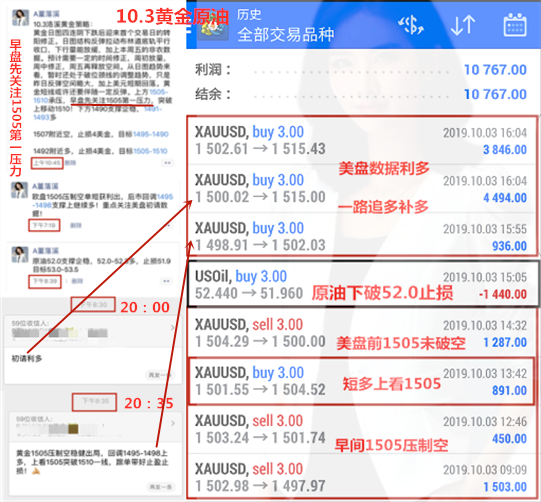Open XAUUSD sell trade at 12:46
Image resolution: width=541 pixels, height=502 pixels.
click(x=362, y=430)
